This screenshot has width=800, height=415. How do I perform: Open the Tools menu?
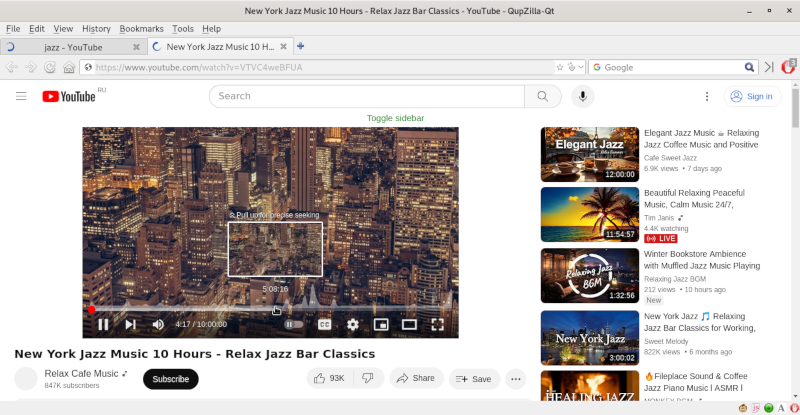tap(183, 29)
